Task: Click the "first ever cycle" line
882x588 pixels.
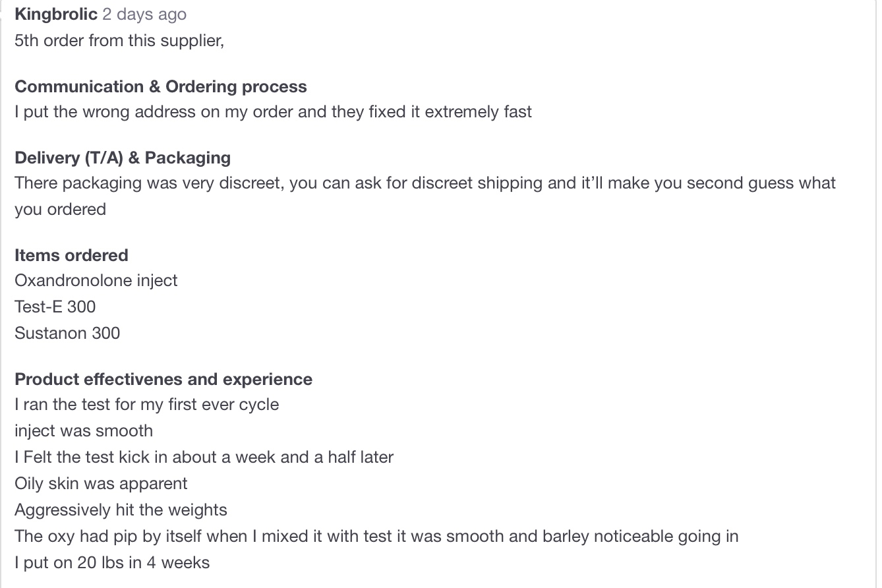Action: [x=147, y=404]
